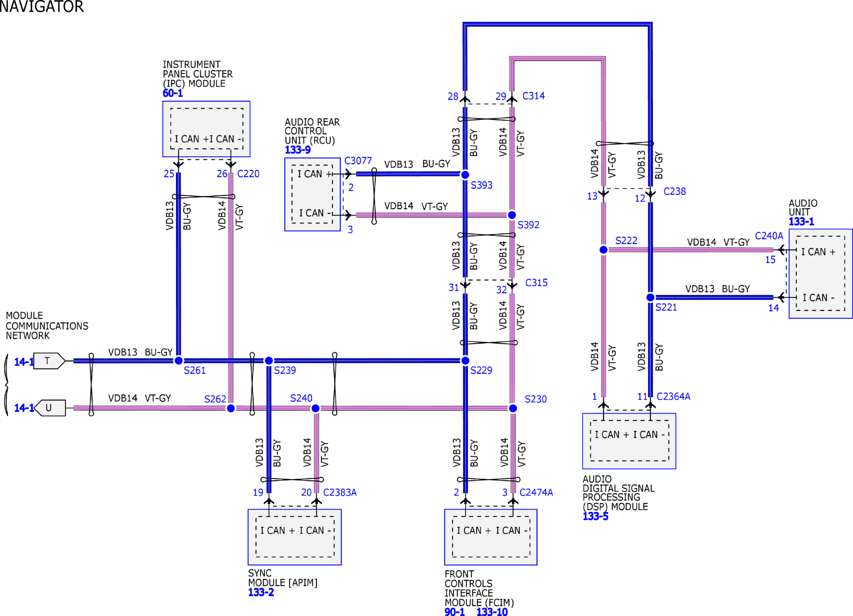This screenshot has height=616, width=853.
Task: Select splice node S221
Action: (650, 297)
